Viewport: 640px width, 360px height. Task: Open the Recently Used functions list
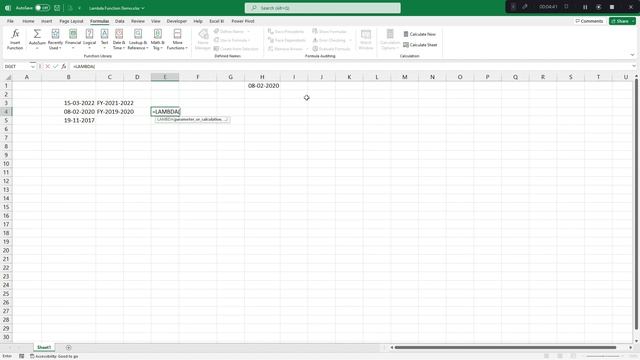pyautogui.click(x=55, y=39)
